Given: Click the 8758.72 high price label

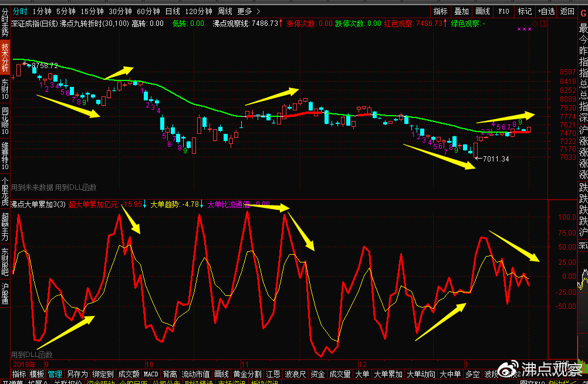Looking at the screenshot, I should click(x=45, y=65).
